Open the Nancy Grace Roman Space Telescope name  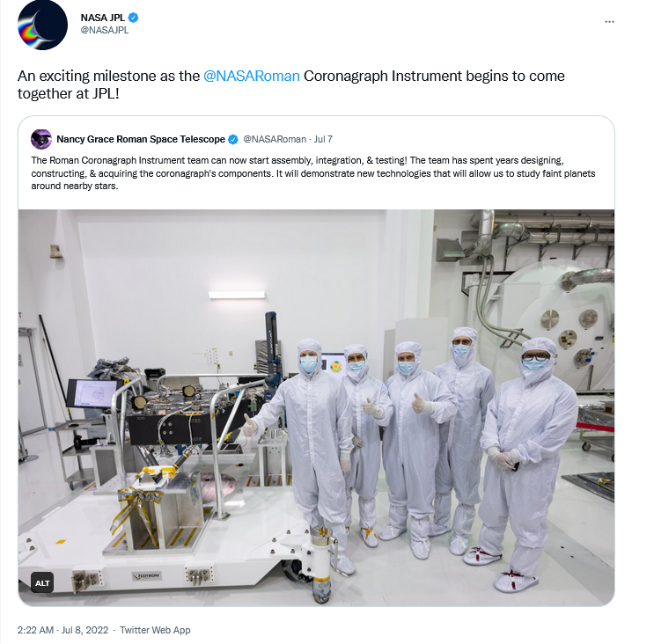click(141, 139)
